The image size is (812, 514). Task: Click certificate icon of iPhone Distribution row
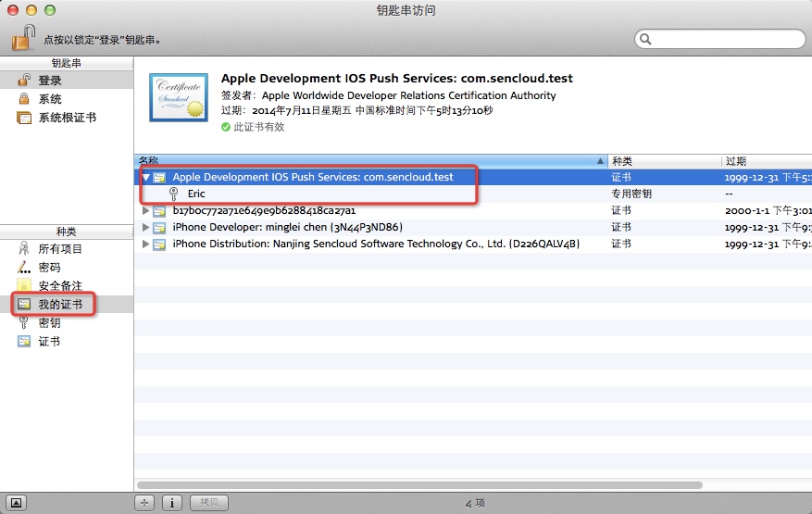(x=159, y=244)
